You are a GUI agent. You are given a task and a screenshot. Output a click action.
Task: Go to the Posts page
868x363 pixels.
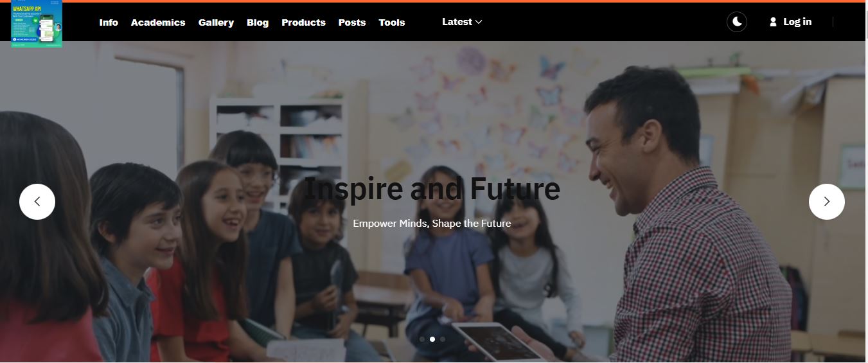click(352, 22)
